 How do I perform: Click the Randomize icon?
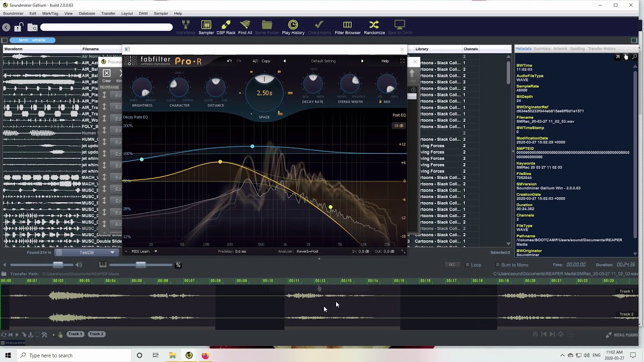374,28
